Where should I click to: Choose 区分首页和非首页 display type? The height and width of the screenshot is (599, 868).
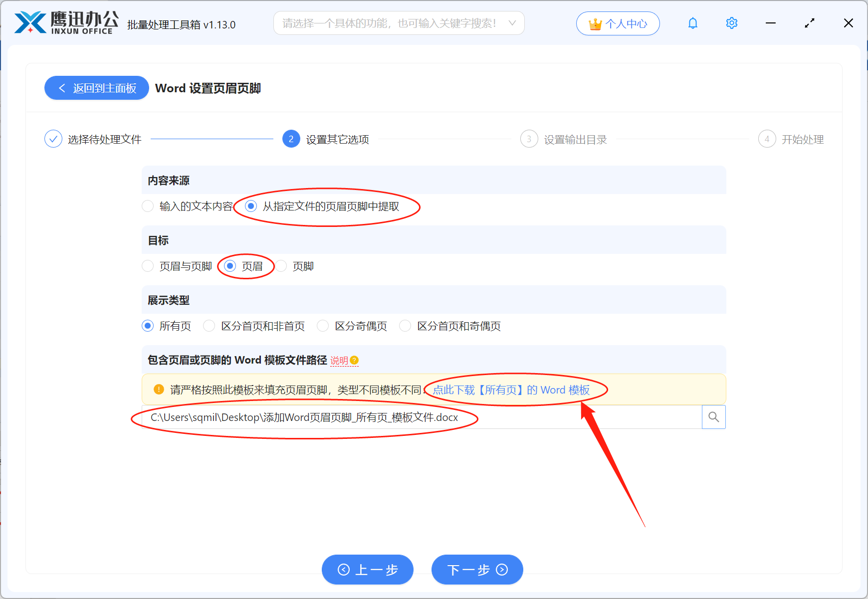210,326
